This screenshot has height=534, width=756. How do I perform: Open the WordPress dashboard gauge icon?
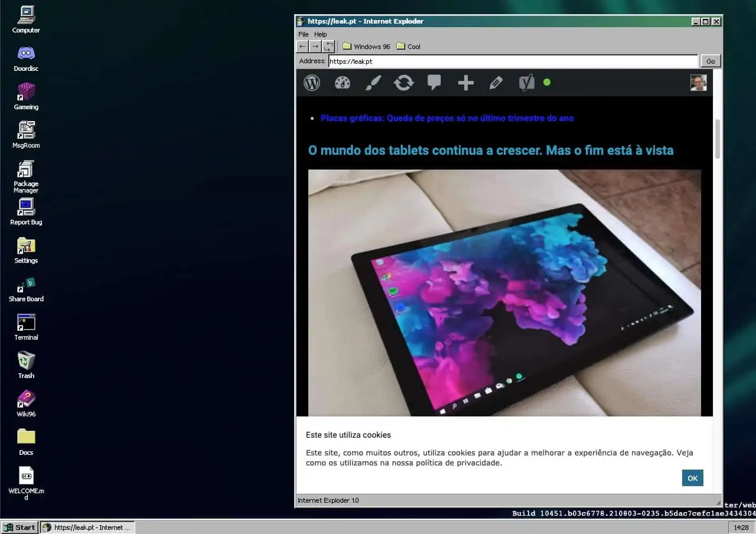[x=343, y=83]
